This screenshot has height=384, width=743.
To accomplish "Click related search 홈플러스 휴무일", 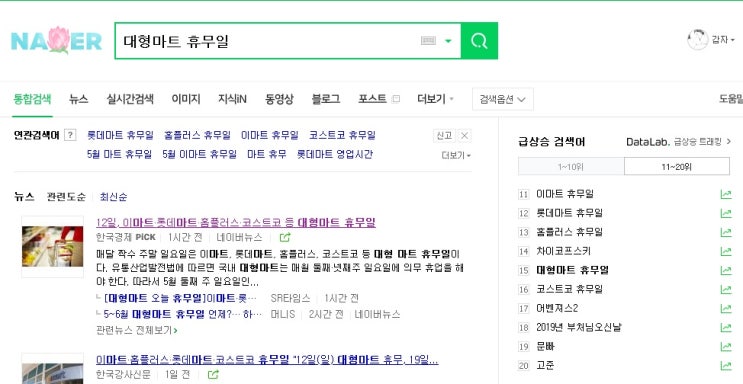I will pos(197,135).
